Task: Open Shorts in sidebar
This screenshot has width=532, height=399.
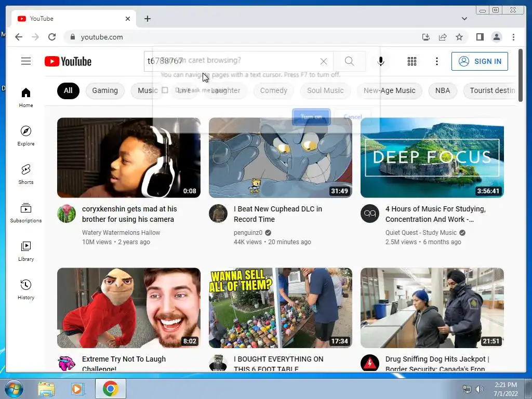Action: tap(26, 174)
